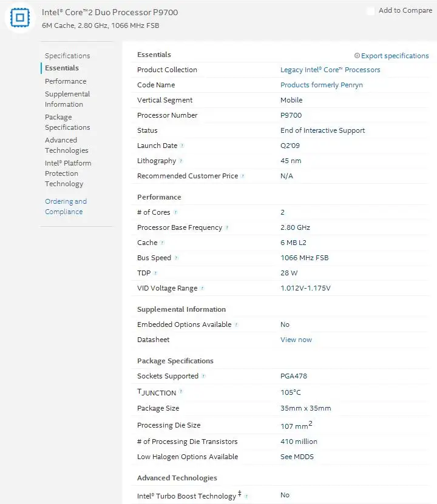Click the 'PGA478' socket value
This screenshot has width=437, height=504.
(x=294, y=376)
